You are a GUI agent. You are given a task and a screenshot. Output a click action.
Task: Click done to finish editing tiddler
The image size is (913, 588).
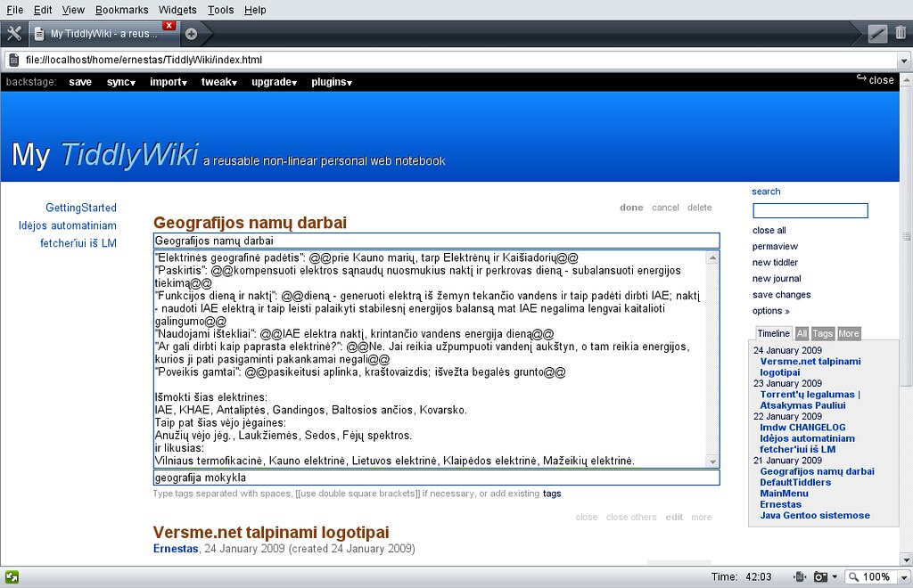coord(631,208)
